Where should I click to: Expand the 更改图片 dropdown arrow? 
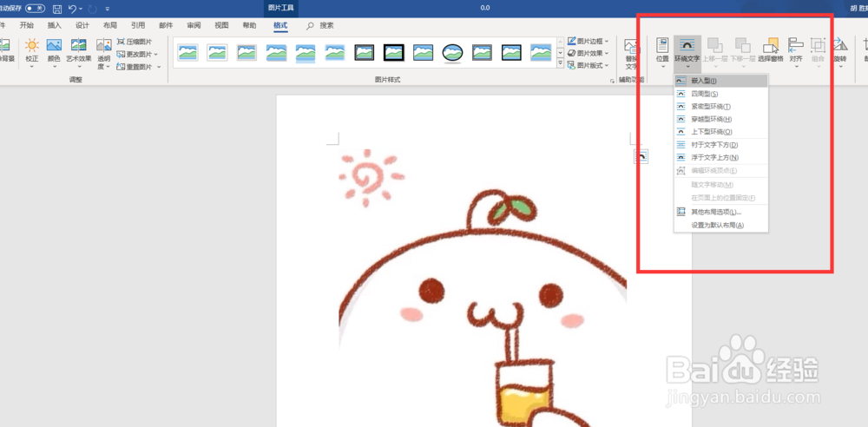click(155, 55)
